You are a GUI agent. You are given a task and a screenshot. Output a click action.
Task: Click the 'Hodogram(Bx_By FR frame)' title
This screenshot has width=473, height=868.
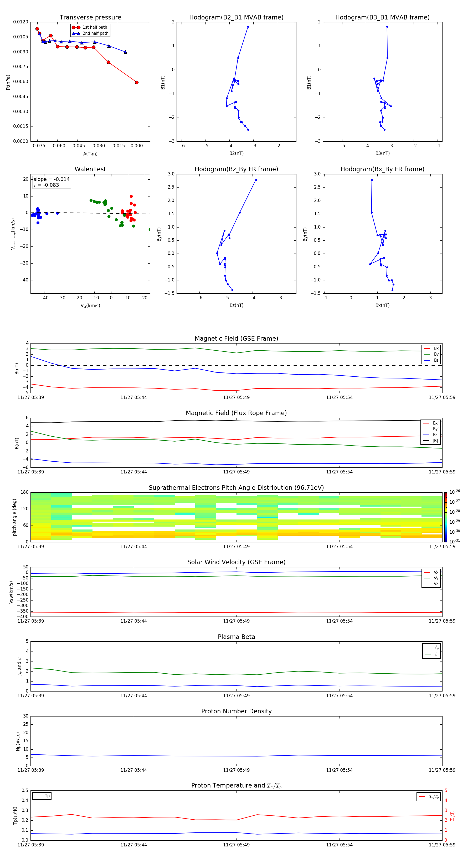tap(382, 169)
